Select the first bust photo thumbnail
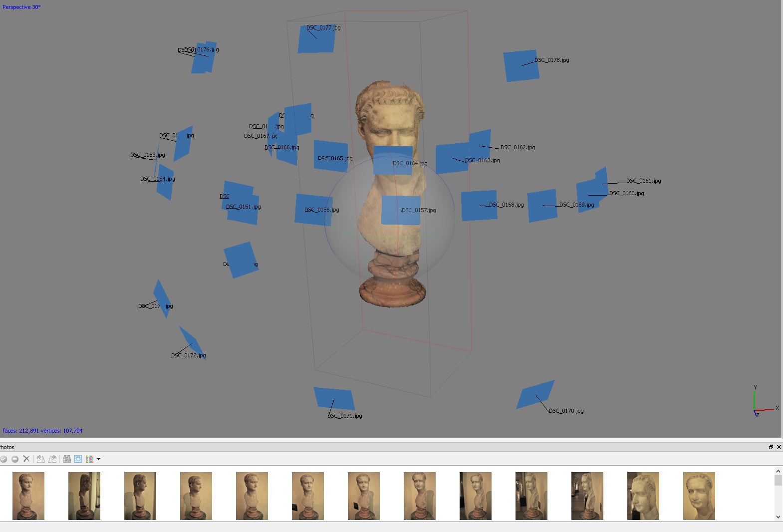The image size is (783, 532). coord(28,496)
